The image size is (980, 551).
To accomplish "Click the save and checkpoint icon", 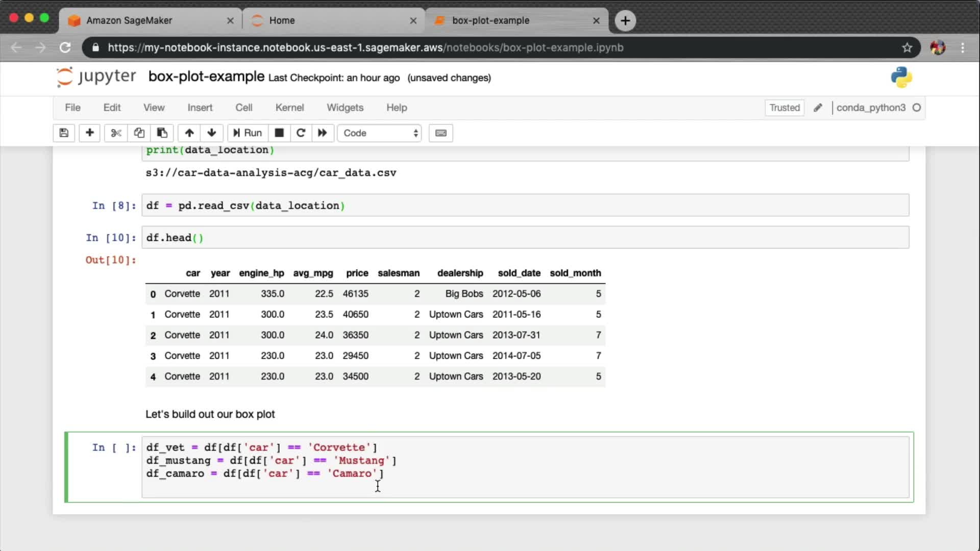I will pyautogui.click(x=64, y=133).
